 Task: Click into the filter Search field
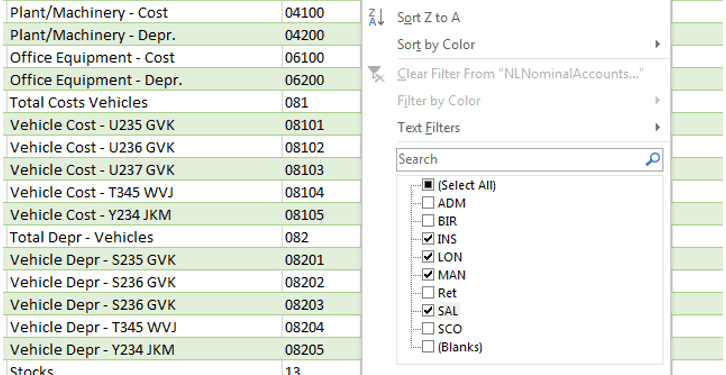click(x=530, y=159)
